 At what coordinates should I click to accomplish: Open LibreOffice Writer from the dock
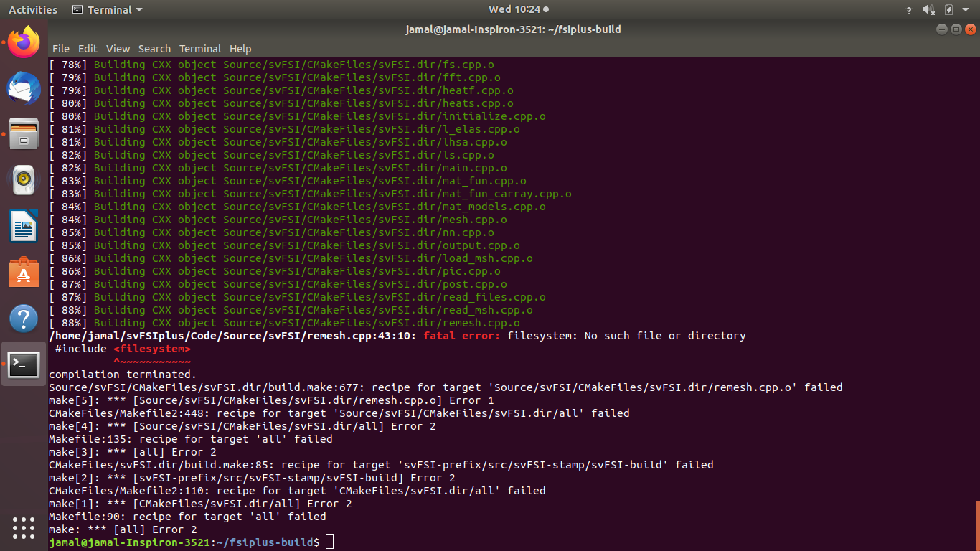pos(24,227)
